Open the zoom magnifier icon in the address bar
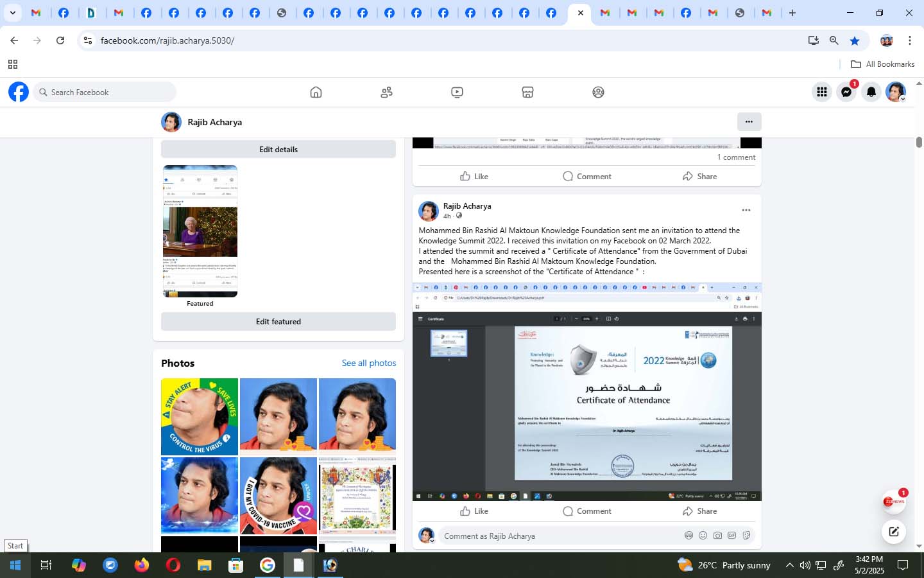Image resolution: width=924 pixels, height=578 pixels. [834, 40]
